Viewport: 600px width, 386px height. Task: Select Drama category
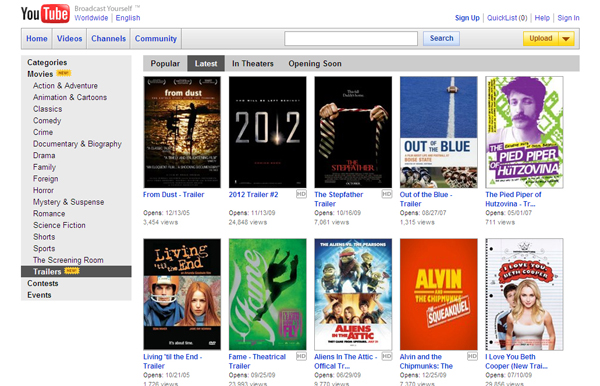tap(44, 155)
